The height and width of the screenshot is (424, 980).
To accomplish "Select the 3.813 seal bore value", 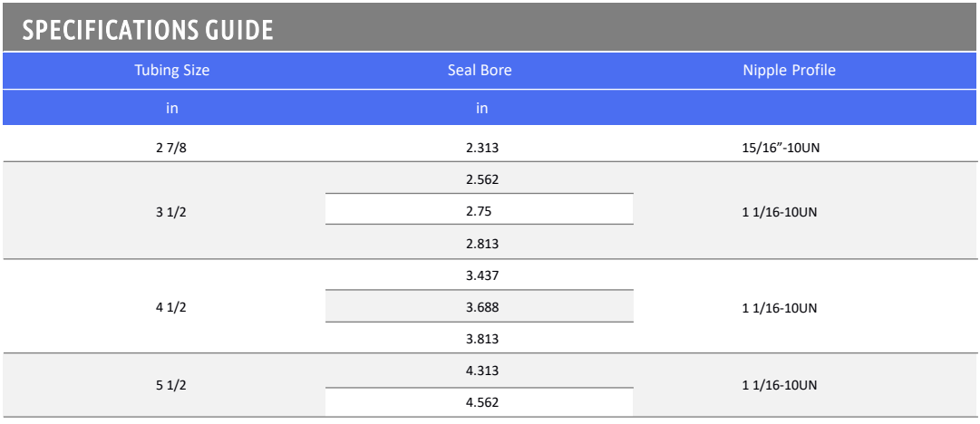I will [482, 339].
